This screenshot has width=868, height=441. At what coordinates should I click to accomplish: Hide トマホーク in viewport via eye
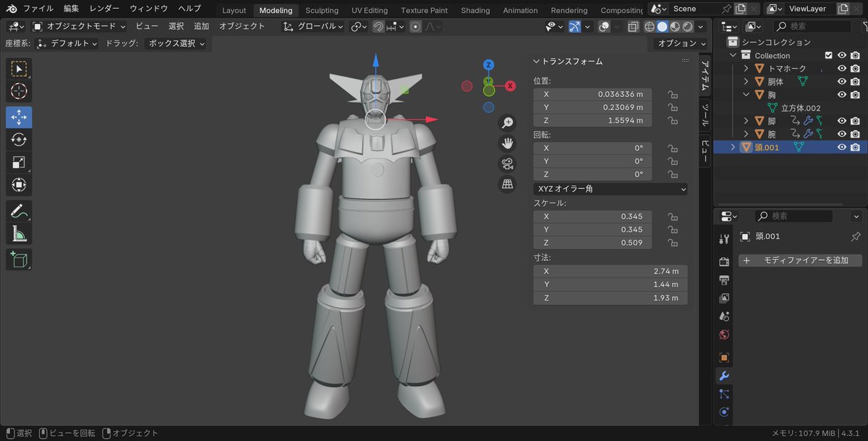point(842,69)
